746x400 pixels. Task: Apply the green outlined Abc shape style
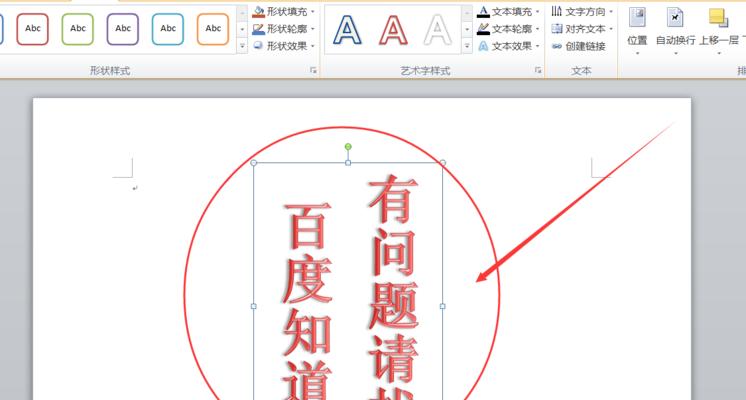(x=78, y=29)
